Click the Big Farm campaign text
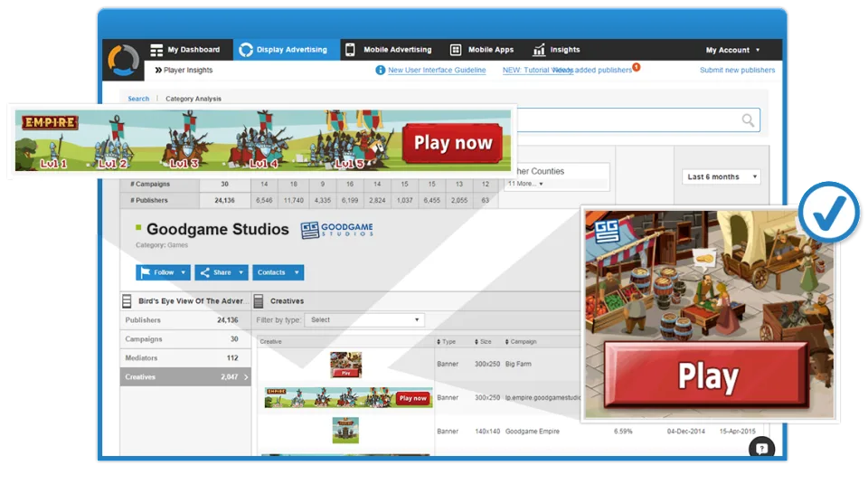The height and width of the screenshot is (485, 868). [x=518, y=364]
